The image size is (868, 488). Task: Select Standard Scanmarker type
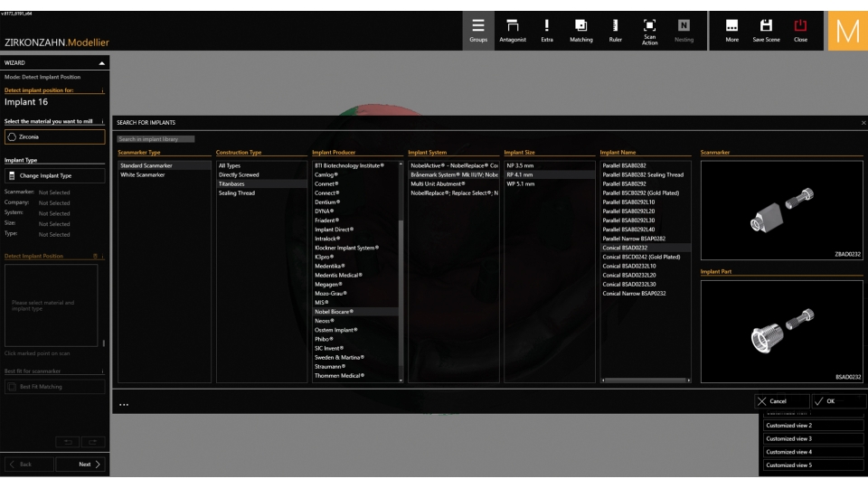coord(165,165)
